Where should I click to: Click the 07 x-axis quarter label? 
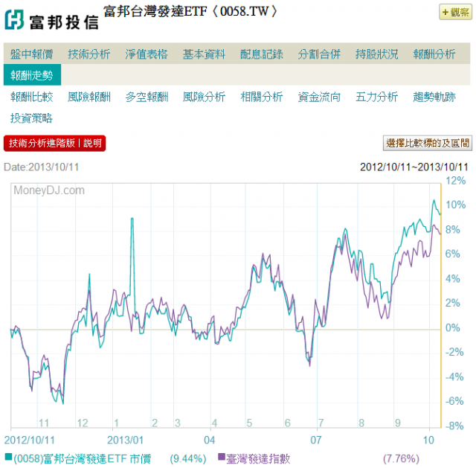[315, 440]
